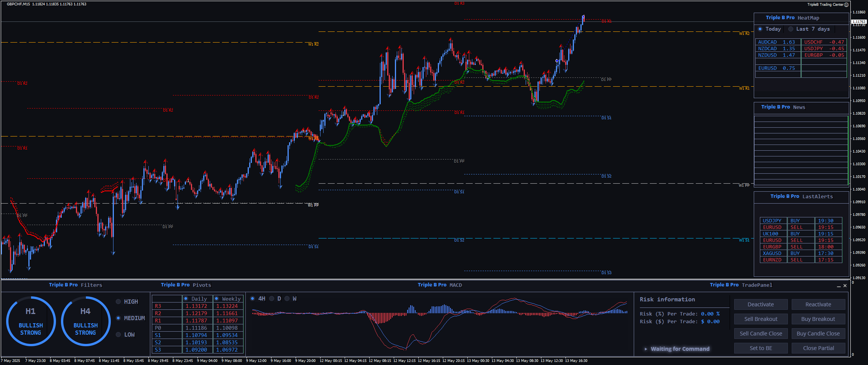Minimize the TradePanel with the underscore icon
Screen dimensions: 868x365
(838, 286)
